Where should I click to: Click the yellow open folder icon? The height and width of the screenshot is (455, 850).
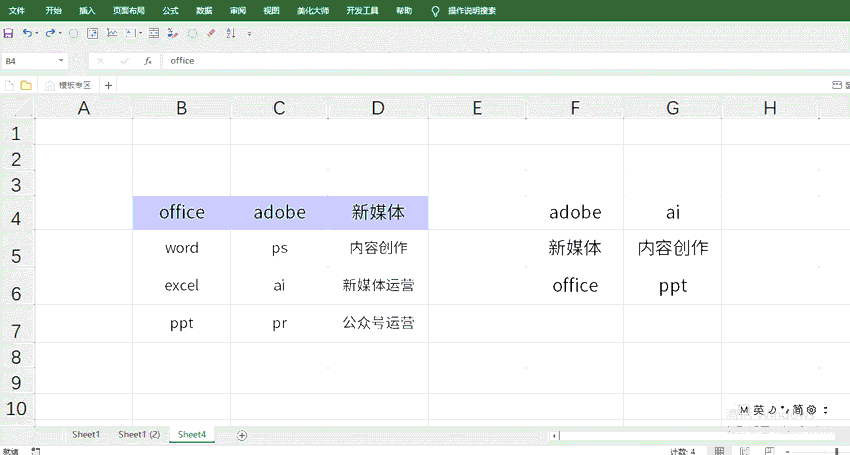pyautogui.click(x=25, y=85)
